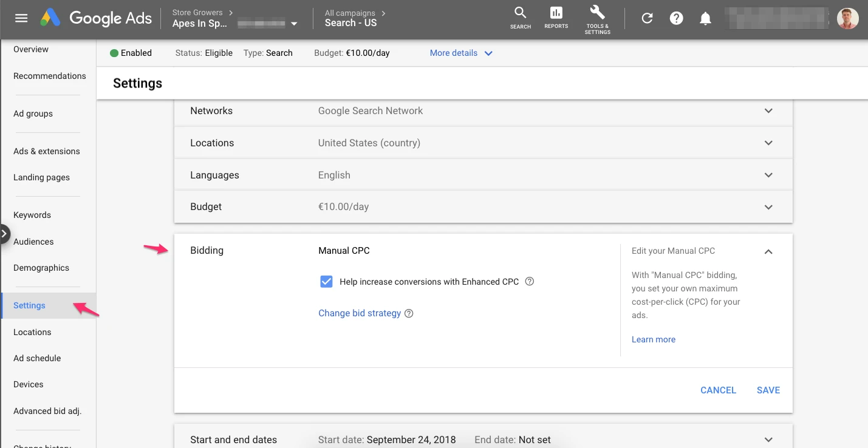Open Tools & Settings wrench
The width and height of the screenshot is (868, 448).
pyautogui.click(x=598, y=19)
